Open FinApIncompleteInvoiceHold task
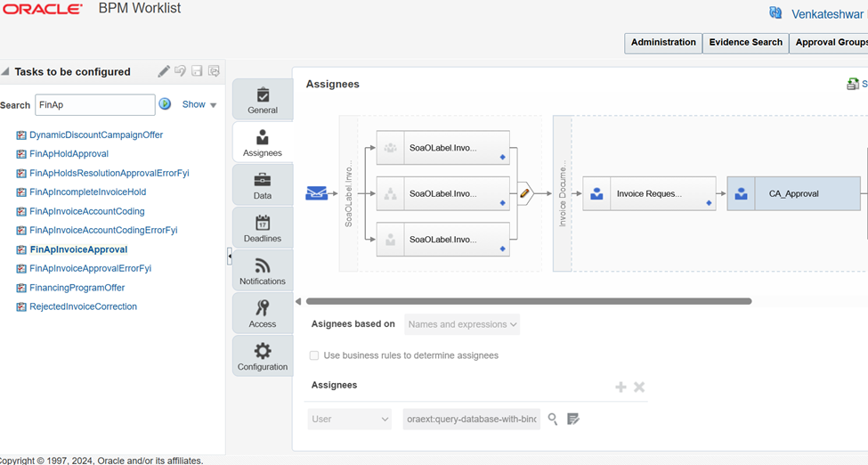This screenshot has height=465, width=868. coord(87,192)
